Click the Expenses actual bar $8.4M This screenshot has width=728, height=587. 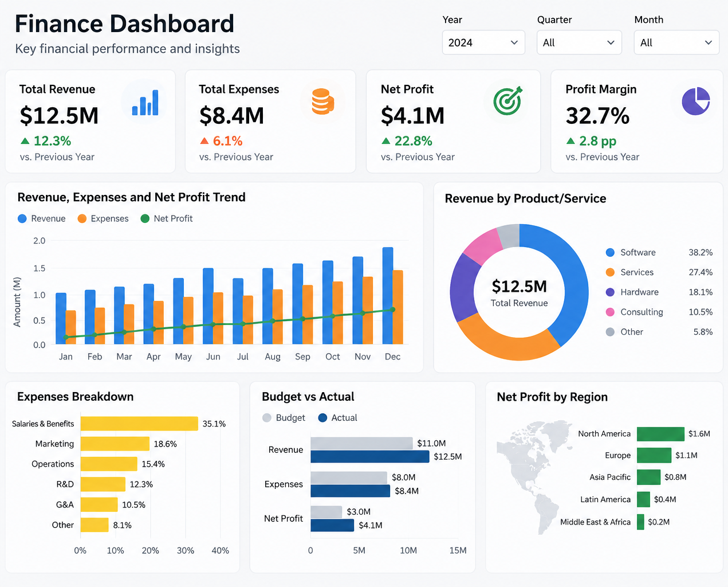point(351,491)
